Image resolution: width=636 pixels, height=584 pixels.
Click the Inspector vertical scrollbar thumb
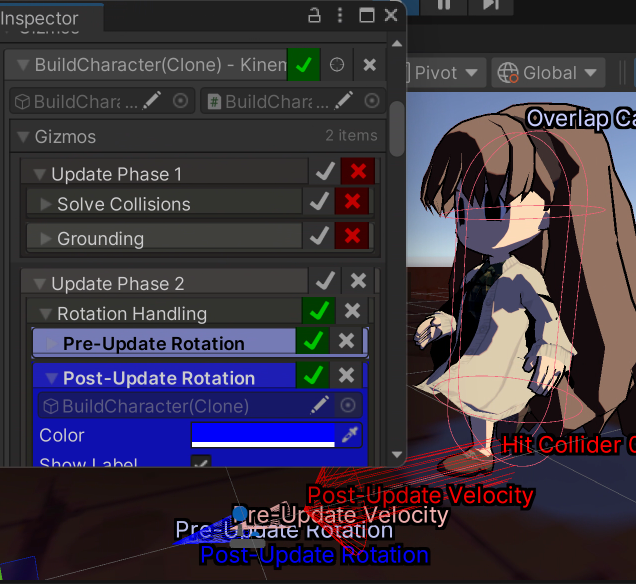(397, 128)
